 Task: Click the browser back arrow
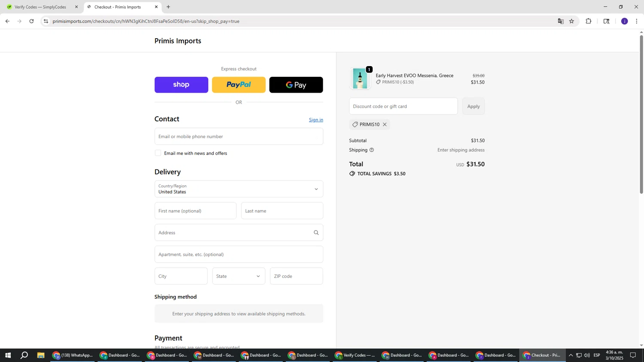7,21
